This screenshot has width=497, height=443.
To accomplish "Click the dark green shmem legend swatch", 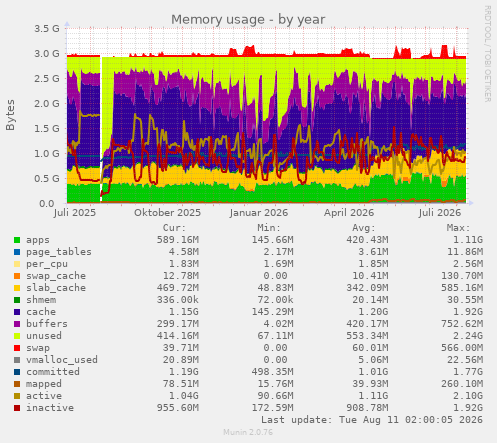I will pos(17,300).
